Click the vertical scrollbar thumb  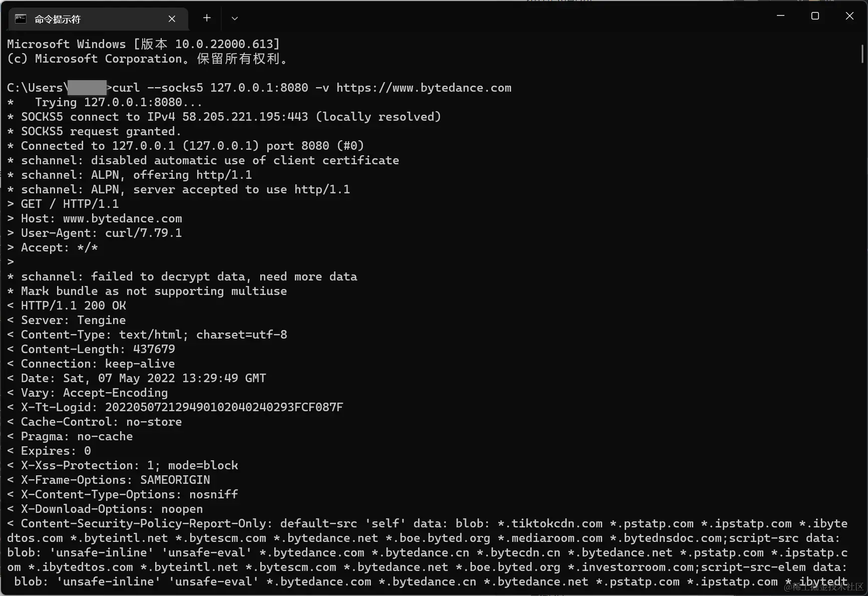point(862,54)
